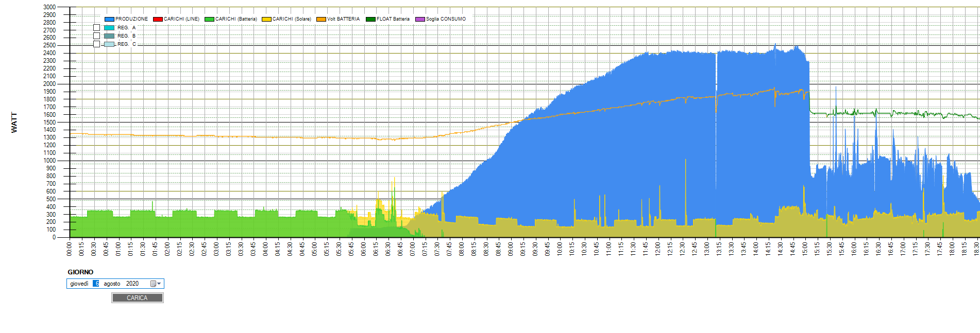
Task: Click the light blue REG. C swatch
Action: pyautogui.click(x=109, y=44)
